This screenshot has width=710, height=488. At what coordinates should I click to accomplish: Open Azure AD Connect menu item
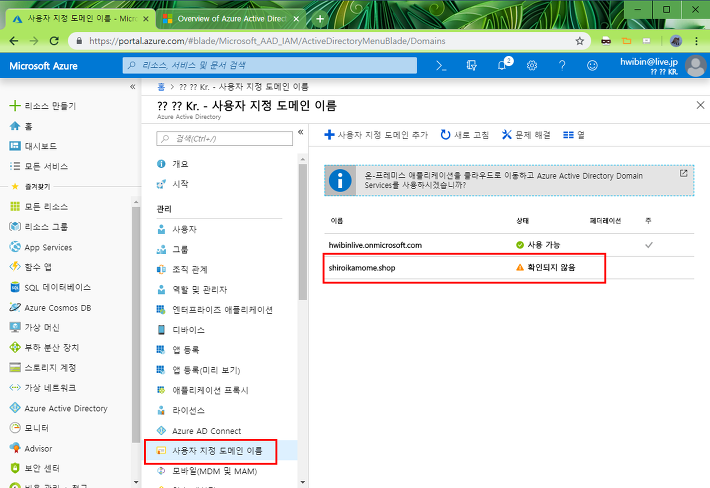(x=199, y=431)
